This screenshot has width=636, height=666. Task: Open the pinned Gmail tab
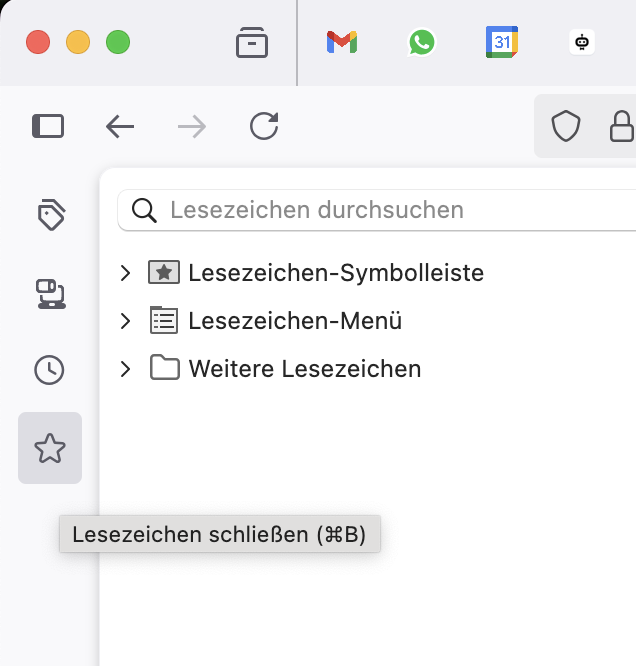[x=342, y=42]
